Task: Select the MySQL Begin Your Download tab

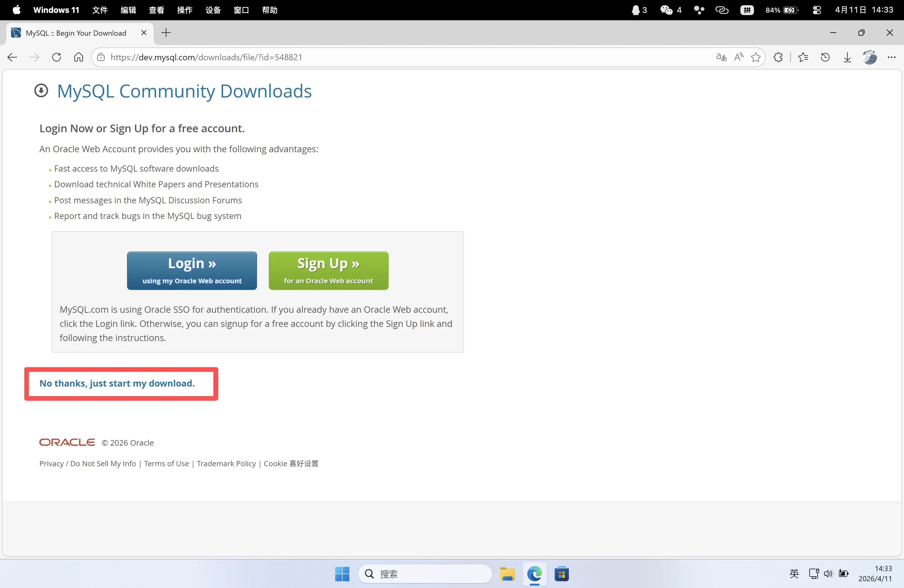Action: tap(80, 33)
